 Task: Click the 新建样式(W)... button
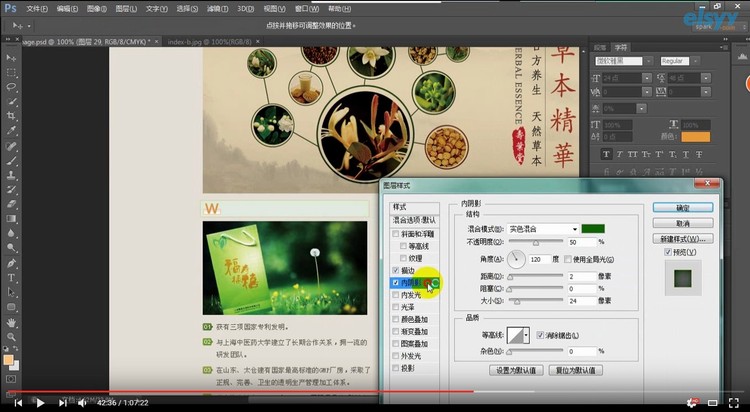(683, 238)
